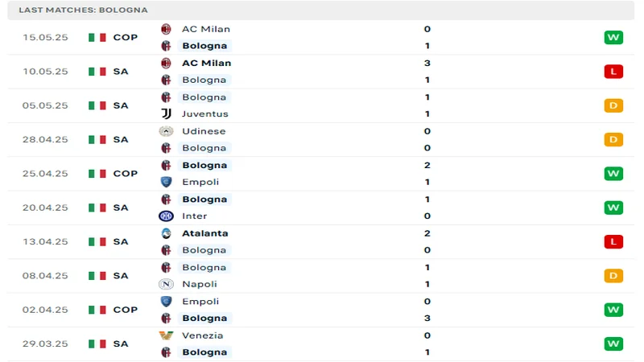
Task: Click the W result badge for 15.05.25
Action: [x=613, y=38]
